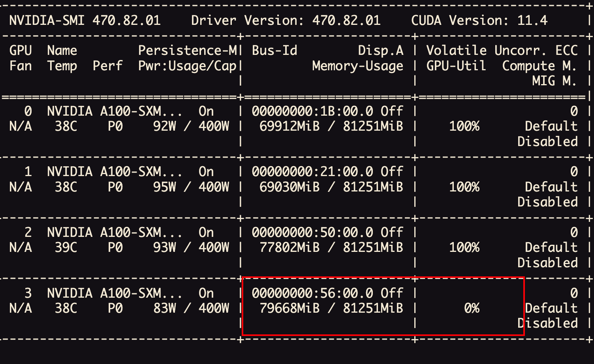Click 'Disabled' MIG mode beneath the 0% row
The height and width of the screenshot is (364, 594).
click(547, 323)
